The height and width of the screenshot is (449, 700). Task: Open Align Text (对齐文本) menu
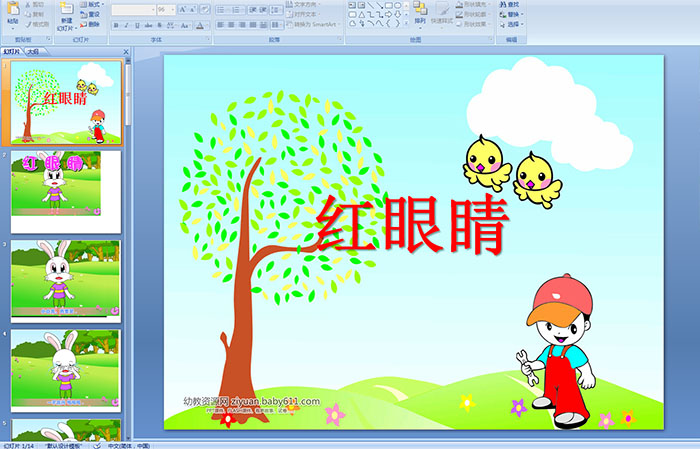[301, 14]
